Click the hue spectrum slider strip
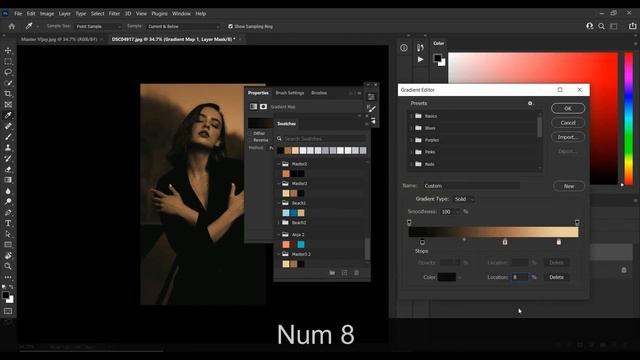This screenshot has width=640, height=360. [629, 118]
